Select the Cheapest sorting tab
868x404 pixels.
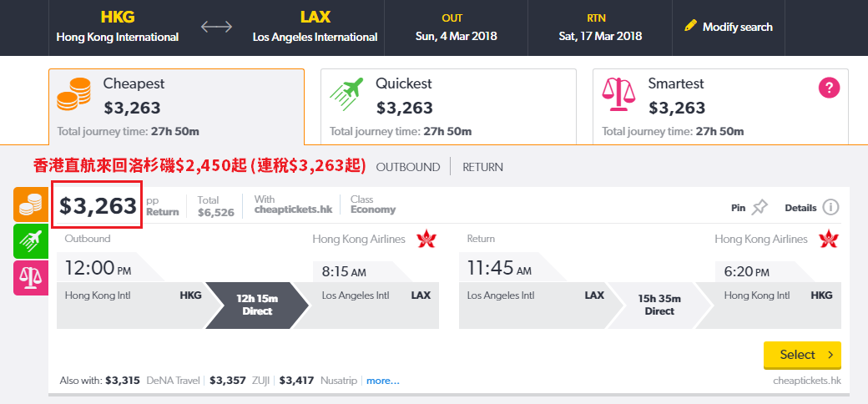click(176, 107)
